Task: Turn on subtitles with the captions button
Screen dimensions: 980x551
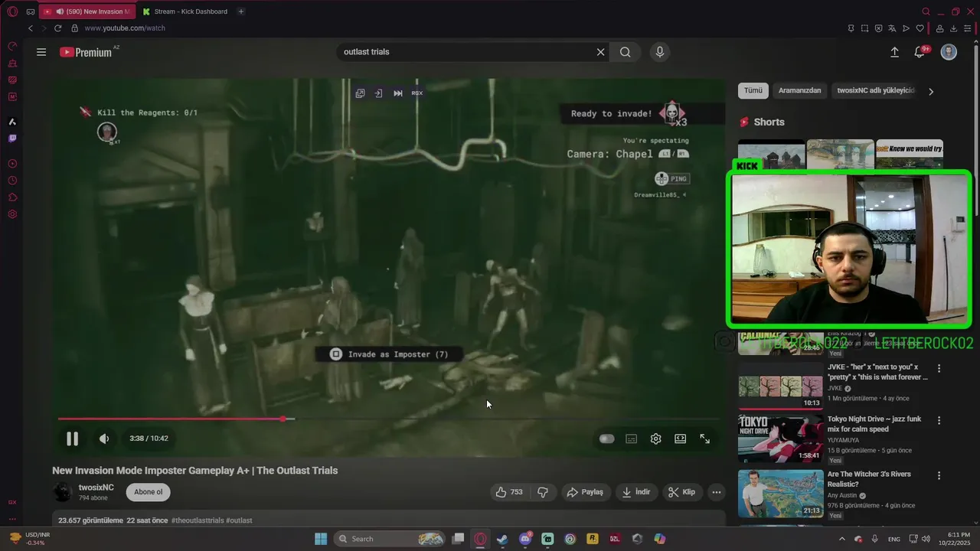Action: (x=632, y=439)
